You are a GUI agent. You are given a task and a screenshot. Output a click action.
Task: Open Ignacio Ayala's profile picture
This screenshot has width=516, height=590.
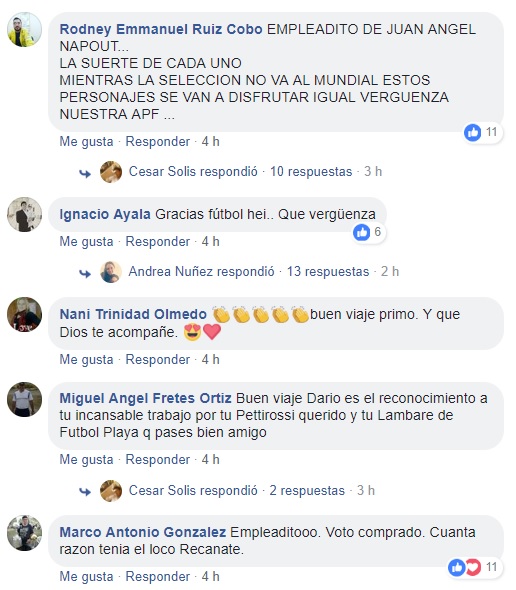point(24,214)
